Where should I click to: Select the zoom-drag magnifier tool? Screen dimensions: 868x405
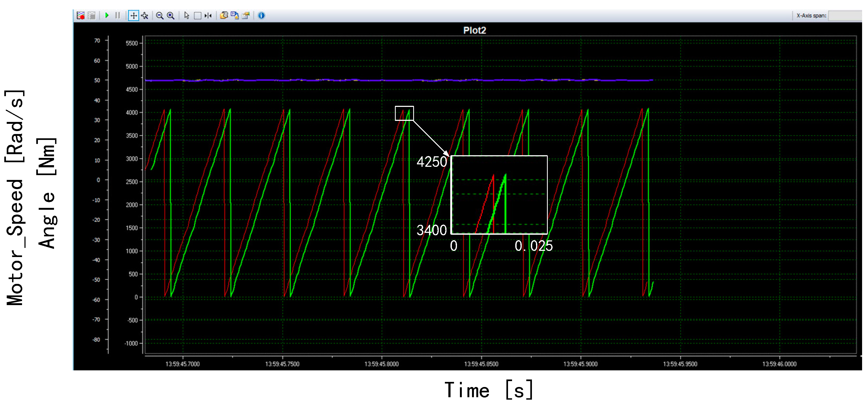(x=145, y=16)
